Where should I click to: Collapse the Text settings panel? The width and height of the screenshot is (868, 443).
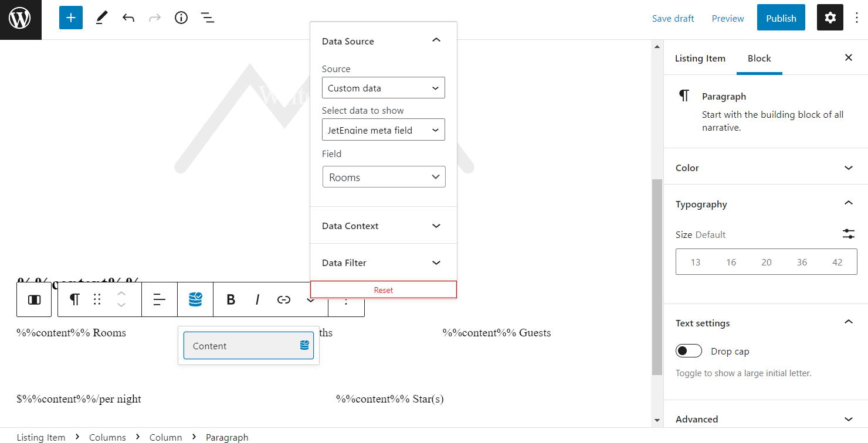pyautogui.click(x=766, y=323)
